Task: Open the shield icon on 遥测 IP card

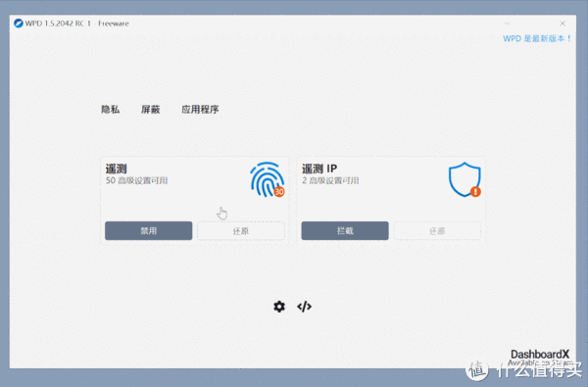Action: coord(465,179)
